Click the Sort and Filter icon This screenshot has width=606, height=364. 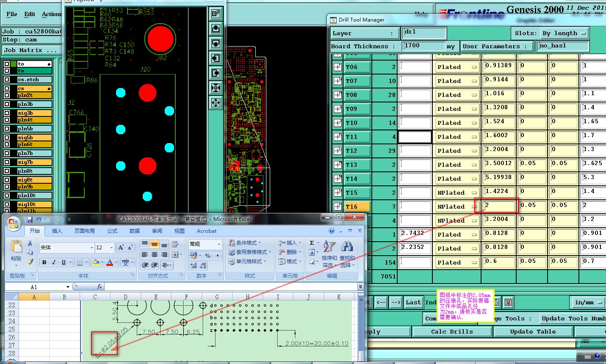click(x=329, y=246)
